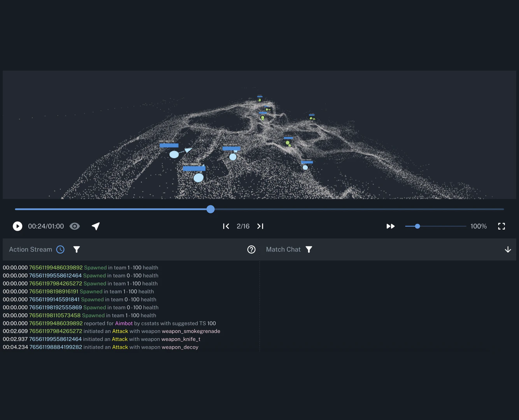519x420 pixels.
Task: Select the camera navigation arrow tool
Action: coord(96,226)
